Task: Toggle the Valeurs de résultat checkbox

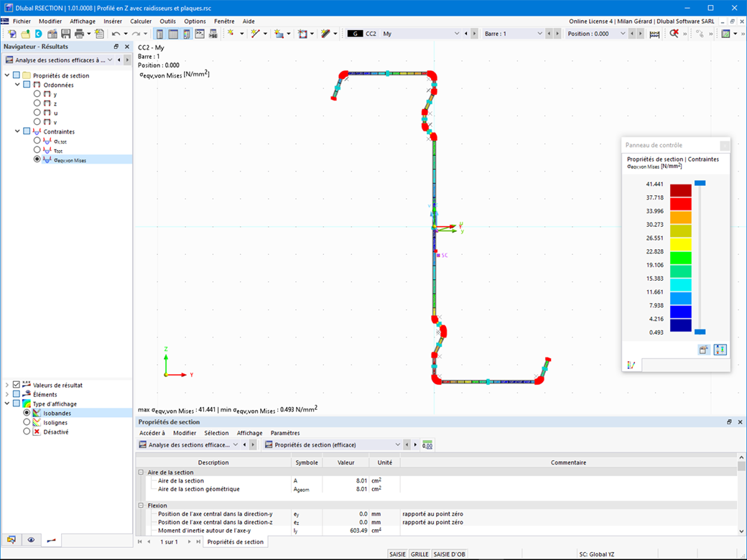Action: 17,385
